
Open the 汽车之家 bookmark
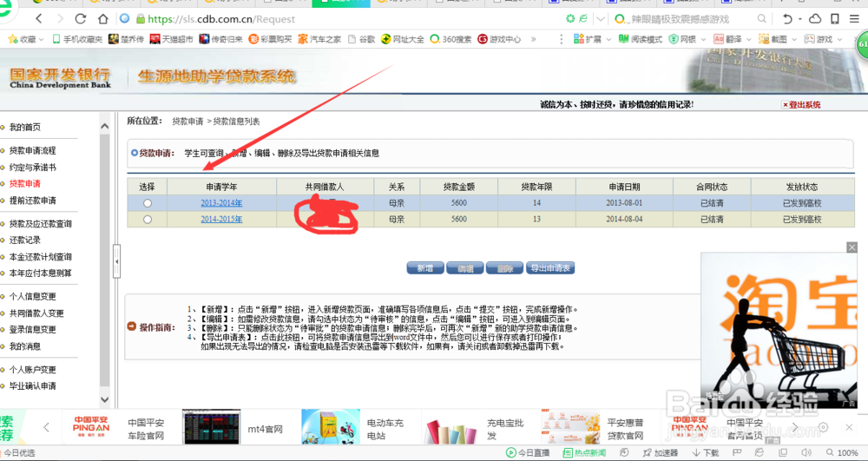coord(319,39)
